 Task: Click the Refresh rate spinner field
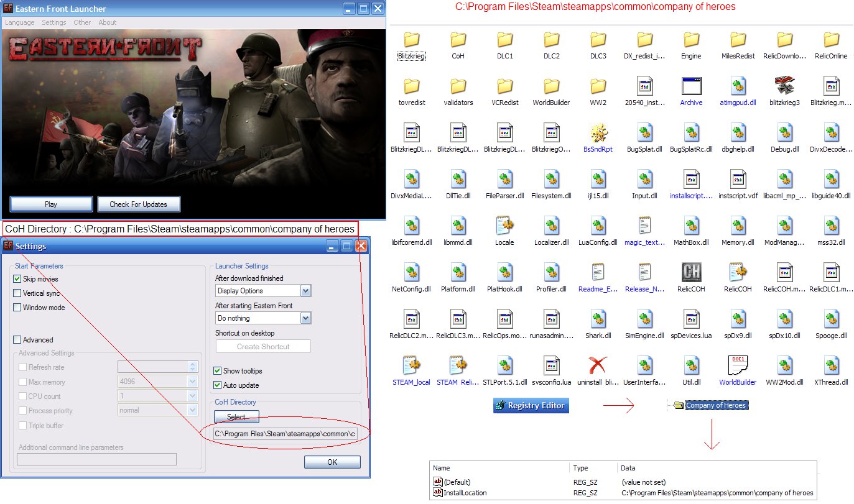(158, 367)
